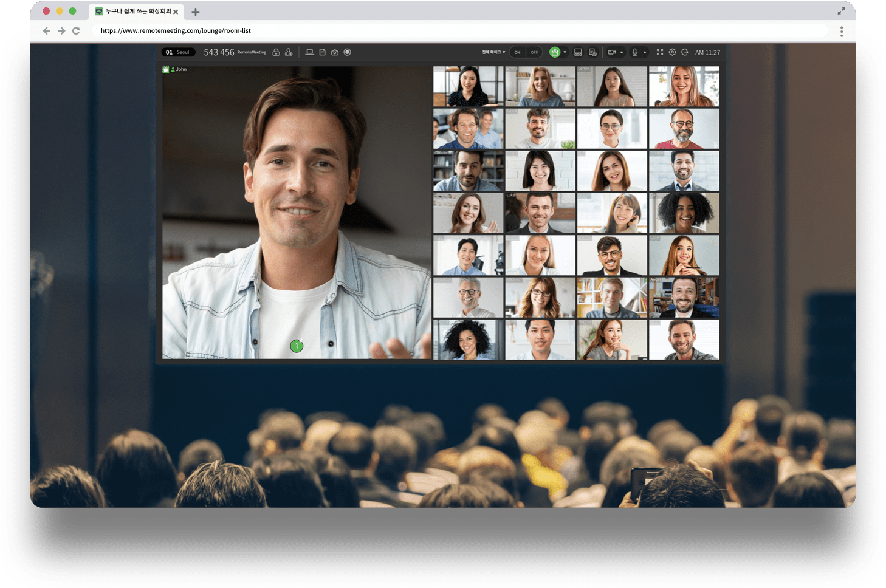Enter fullscreen mode in the meeting toolbar

click(660, 52)
